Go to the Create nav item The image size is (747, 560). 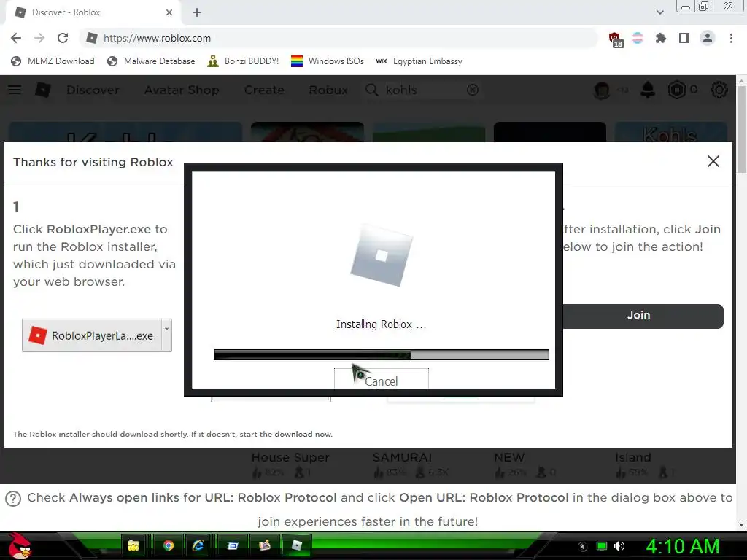point(264,90)
